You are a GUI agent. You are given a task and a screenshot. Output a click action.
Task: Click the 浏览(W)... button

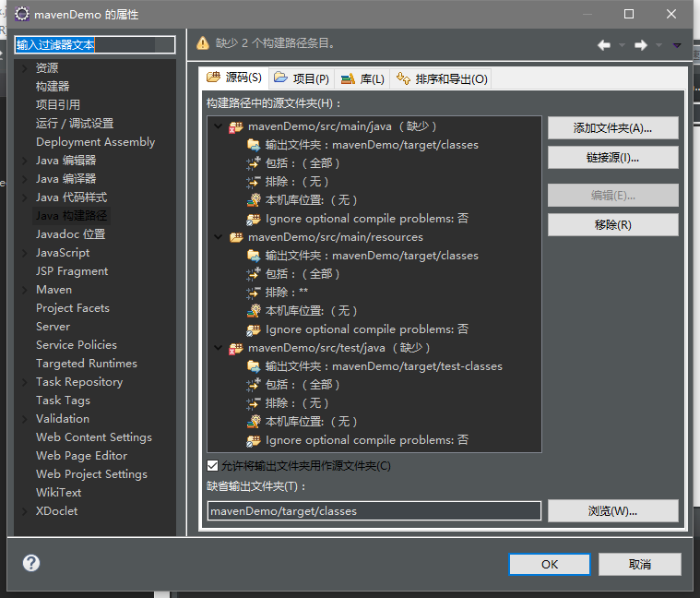(613, 510)
